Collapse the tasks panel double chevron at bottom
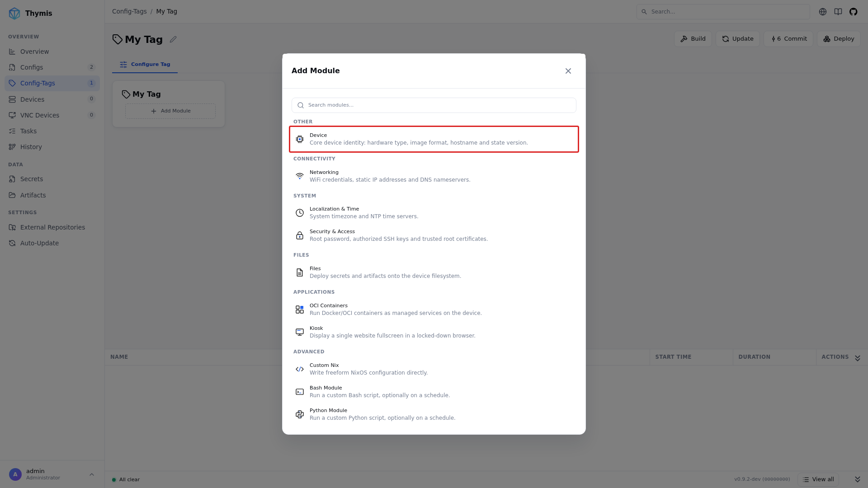The height and width of the screenshot is (488, 868). pos(857,479)
